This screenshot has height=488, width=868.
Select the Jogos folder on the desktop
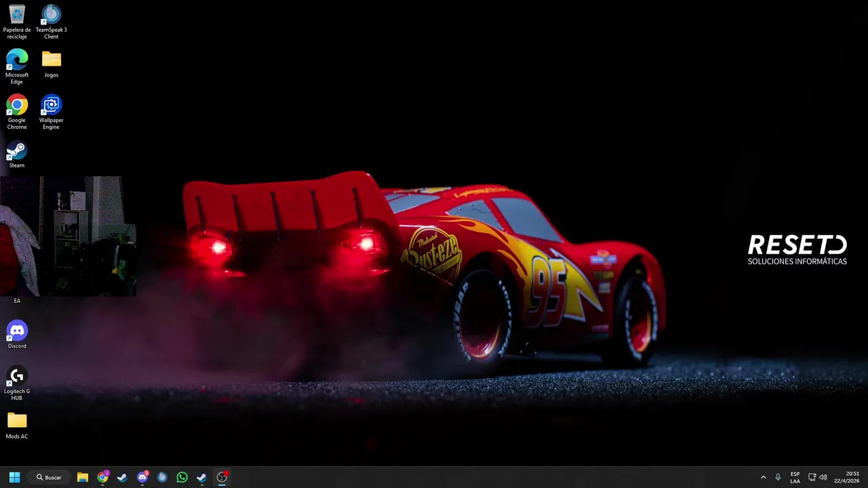(x=52, y=64)
